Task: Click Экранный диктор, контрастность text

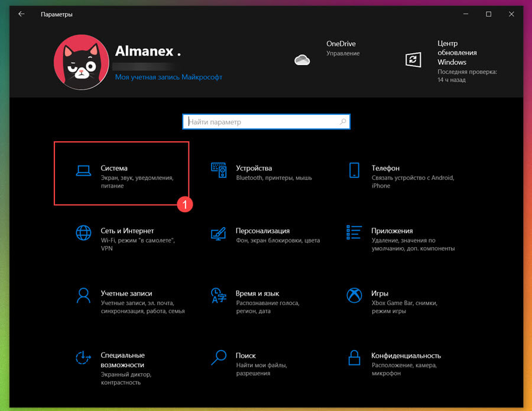Action: 126,378
